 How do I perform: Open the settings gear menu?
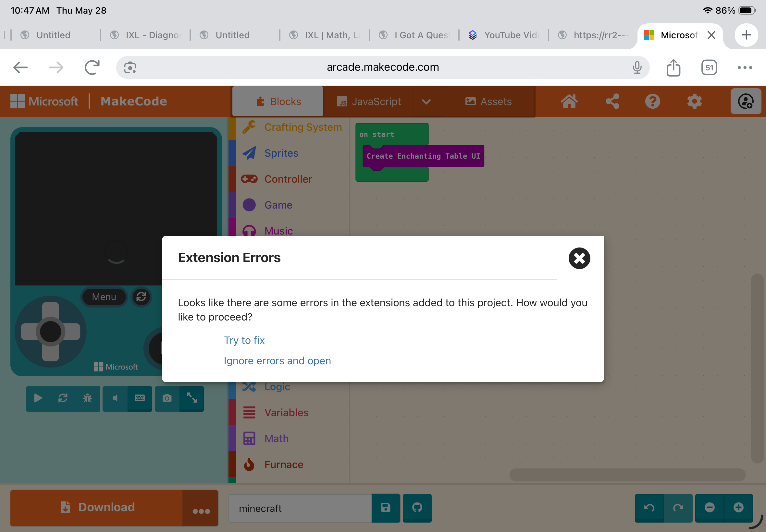tap(694, 101)
